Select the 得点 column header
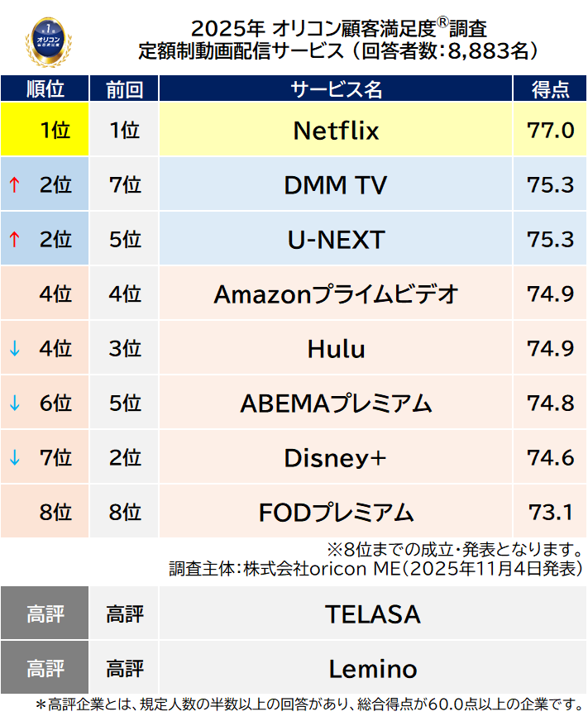588x721 pixels. tap(550, 89)
